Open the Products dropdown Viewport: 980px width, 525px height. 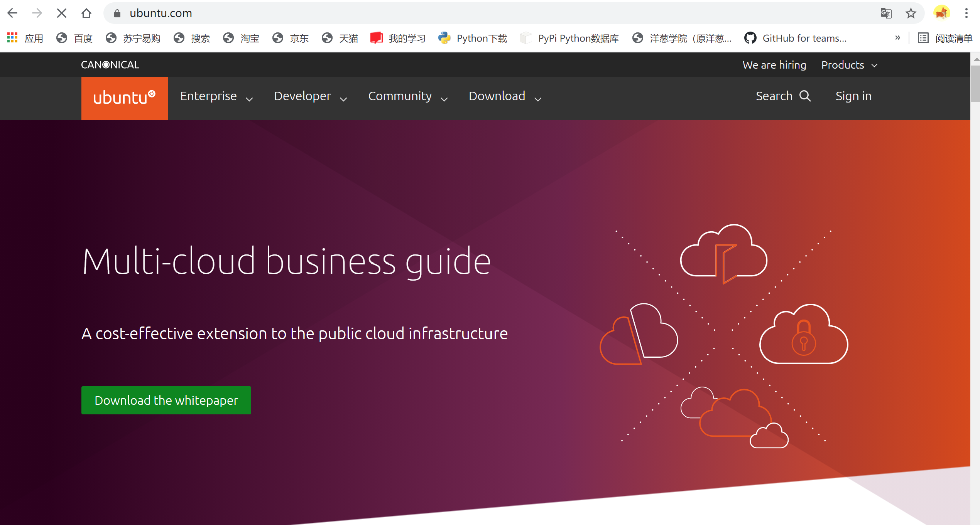click(x=849, y=65)
